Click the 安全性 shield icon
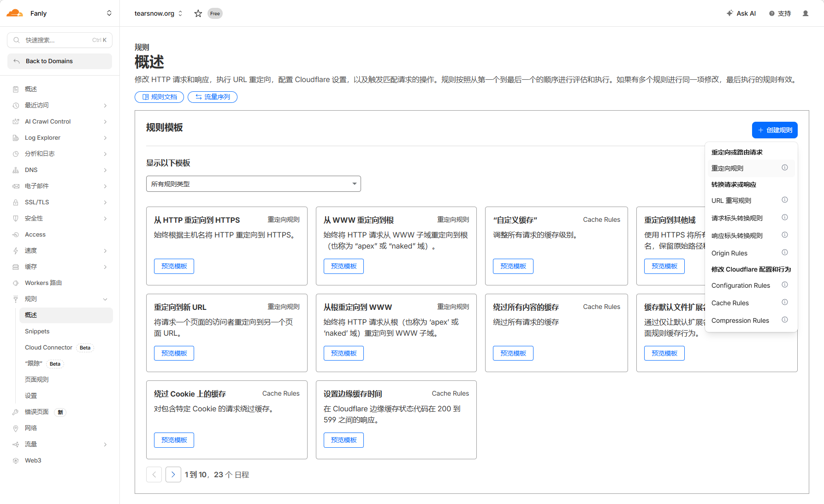Viewport: 824px width, 504px height. 16,218
